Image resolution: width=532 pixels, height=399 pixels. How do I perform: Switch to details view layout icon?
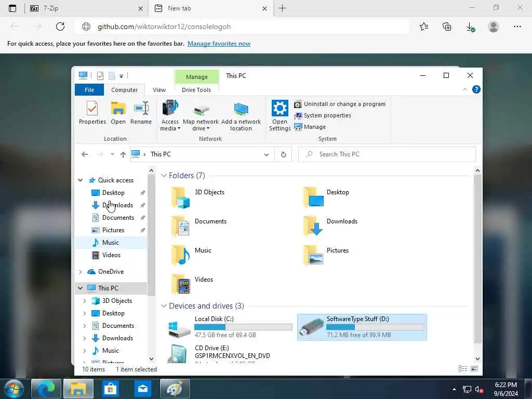463,369
